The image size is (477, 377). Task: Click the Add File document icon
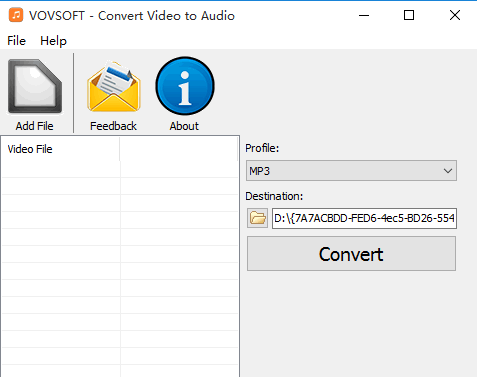click(x=35, y=86)
